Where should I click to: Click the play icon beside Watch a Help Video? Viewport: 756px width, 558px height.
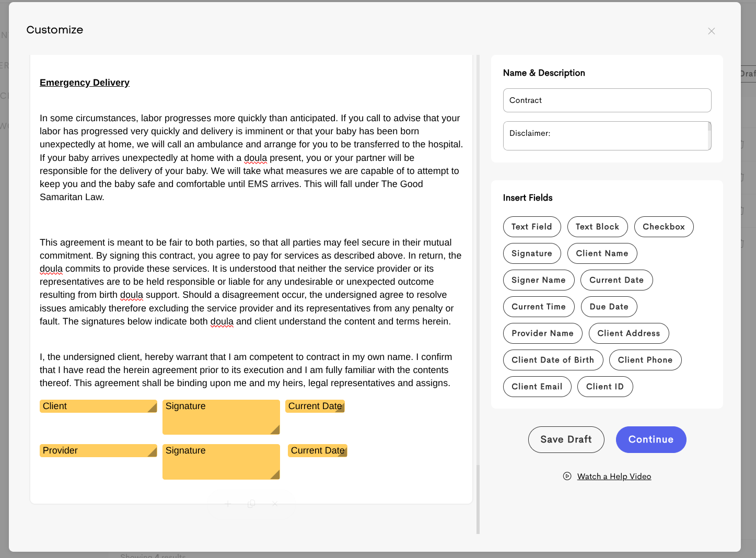pos(567,476)
